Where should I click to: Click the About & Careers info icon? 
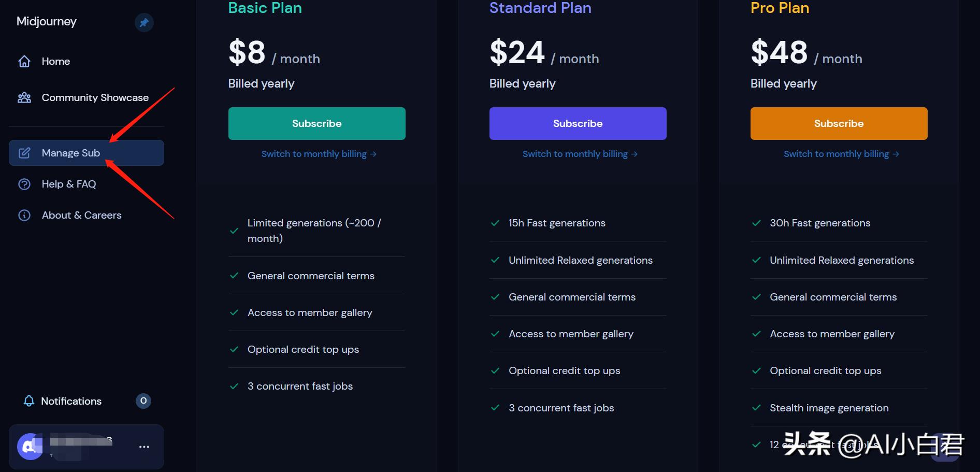pyautogui.click(x=24, y=215)
